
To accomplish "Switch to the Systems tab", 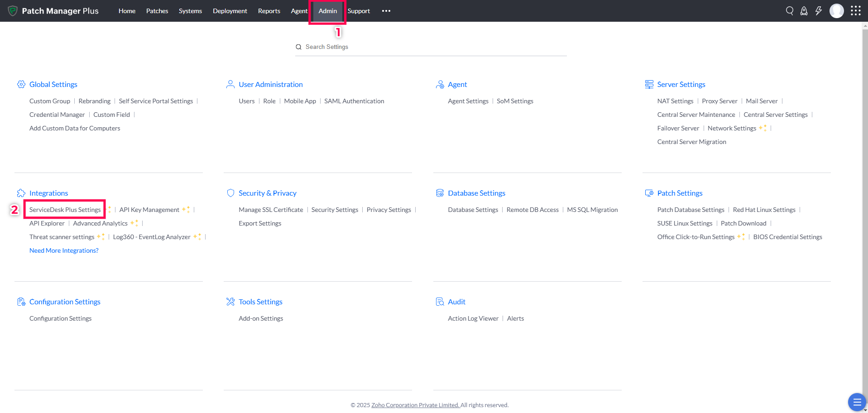I will click(x=190, y=11).
